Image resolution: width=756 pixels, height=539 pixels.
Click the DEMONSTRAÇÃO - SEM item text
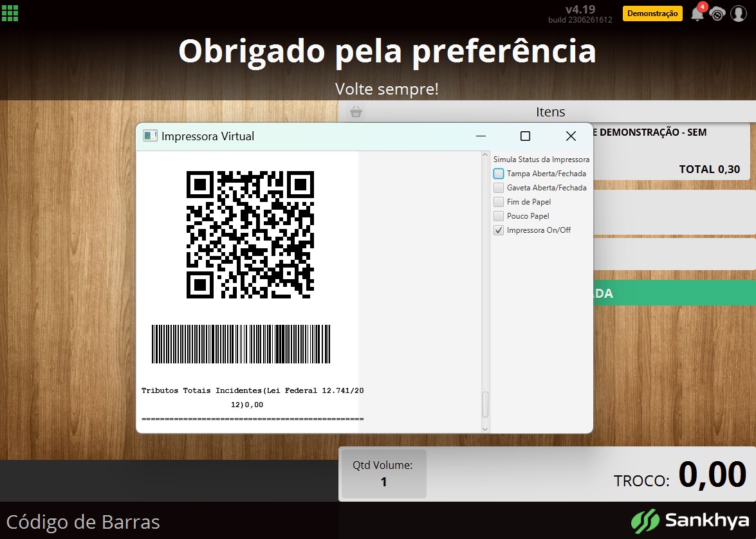click(x=653, y=132)
